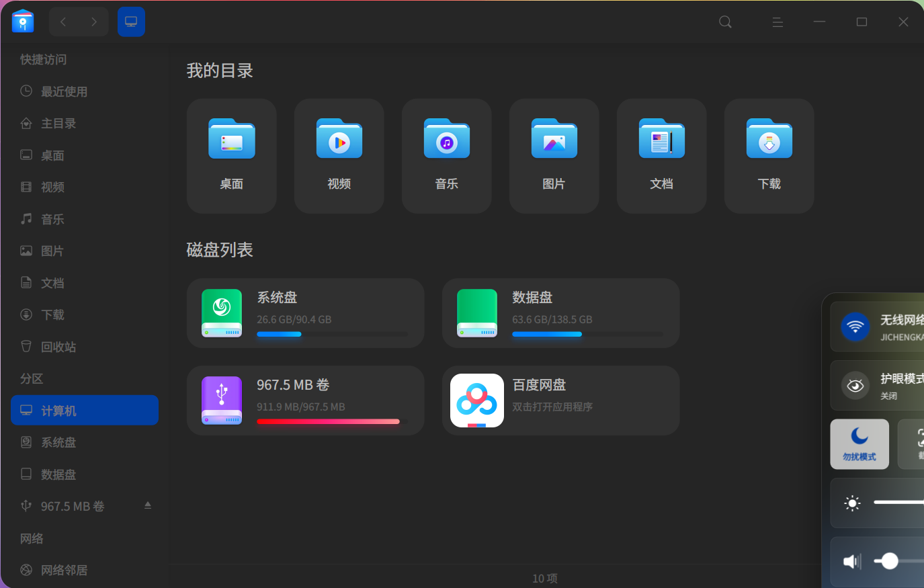Image resolution: width=924 pixels, height=588 pixels.
Task: Open the 系统盘 disk entry
Action: 306,313
